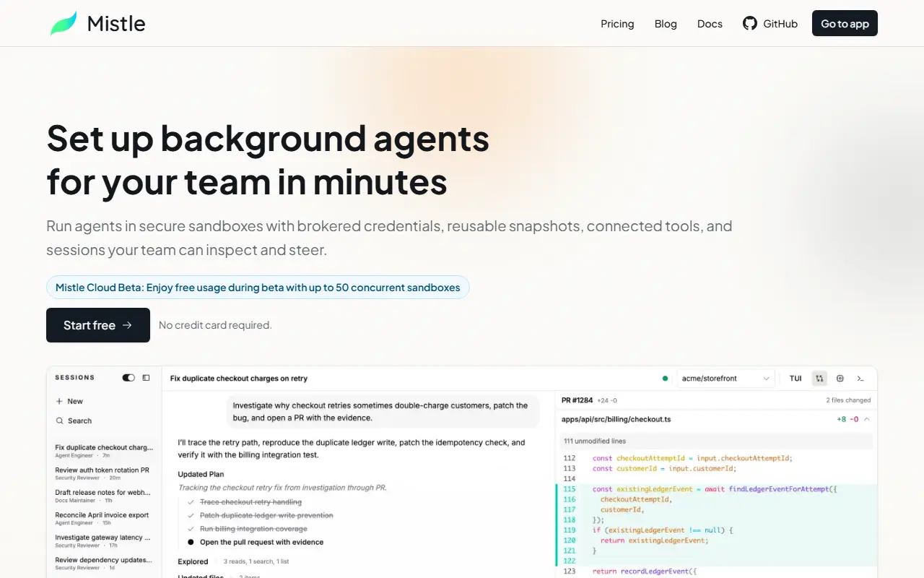This screenshot has width=924, height=578.
Task: Open the pull request diff view icon
Action: coord(819,378)
